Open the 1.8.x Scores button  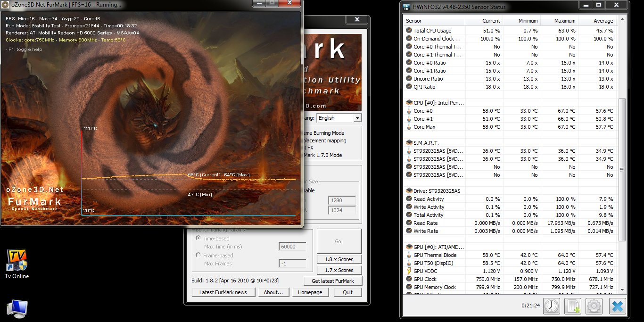[339, 259]
